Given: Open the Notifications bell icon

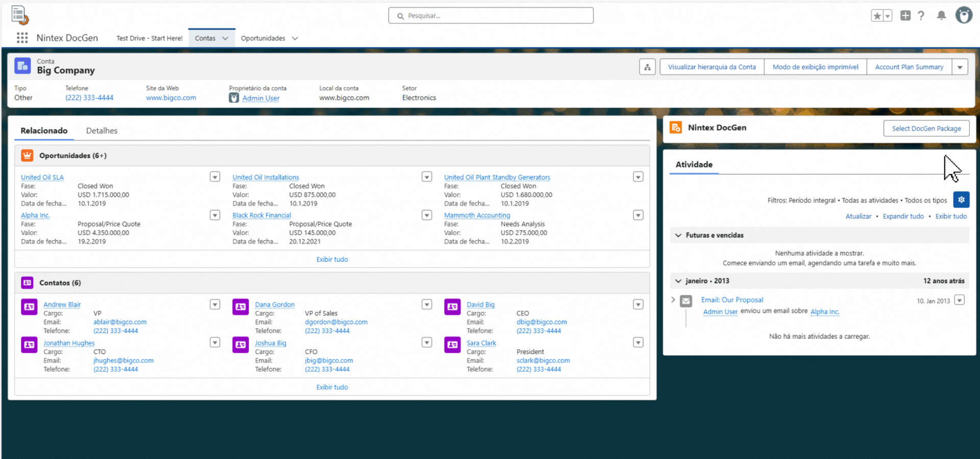Looking at the screenshot, I should pyautogui.click(x=941, y=15).
